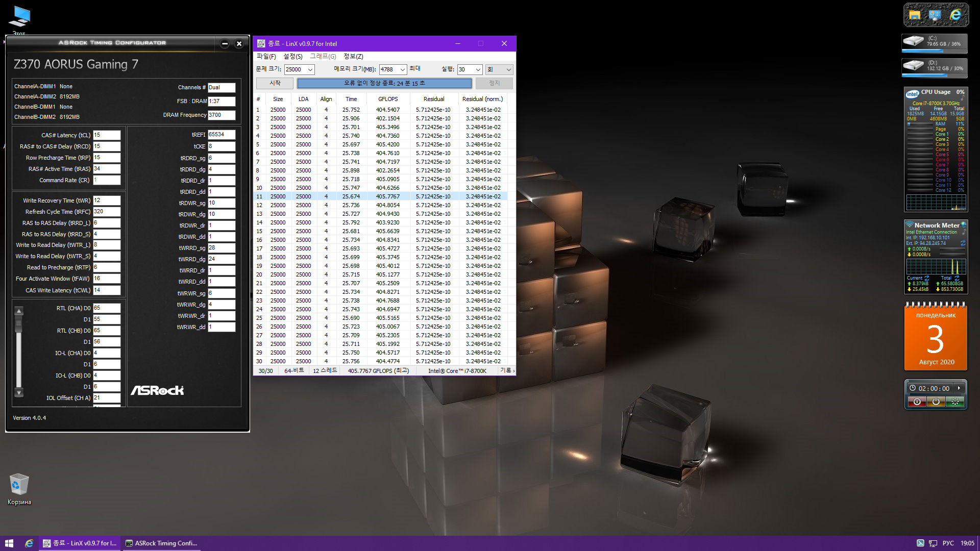Click the red shutdown timer button
Screen dimensions: 980x551
pyautogui.click(x=917, y=402)
